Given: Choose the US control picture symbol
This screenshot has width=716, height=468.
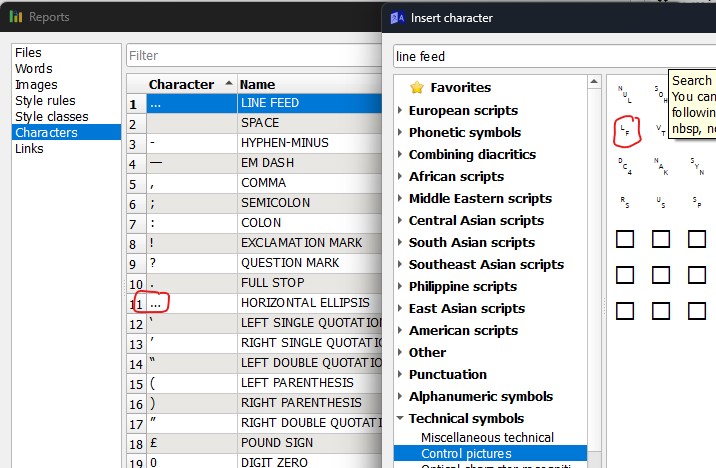Looking at the screenshot, I should point(660,202).
